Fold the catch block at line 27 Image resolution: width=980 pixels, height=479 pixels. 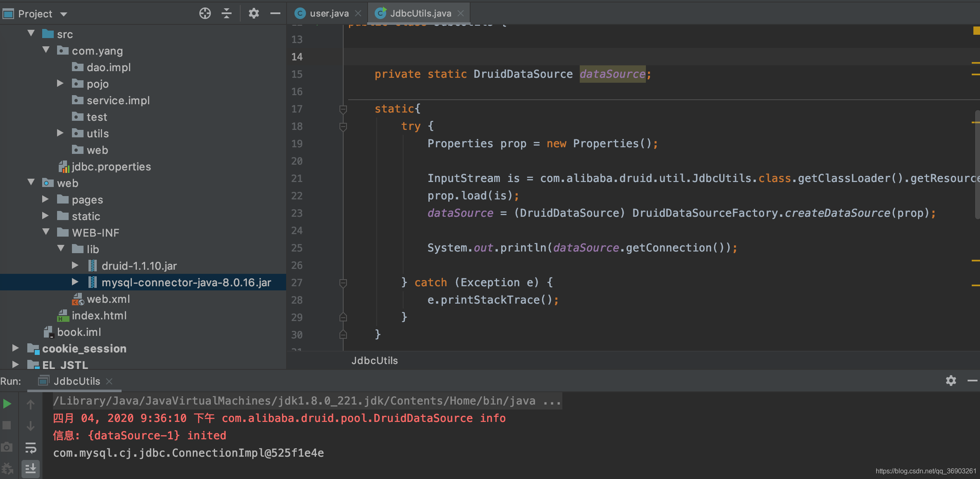click(343, 283)
